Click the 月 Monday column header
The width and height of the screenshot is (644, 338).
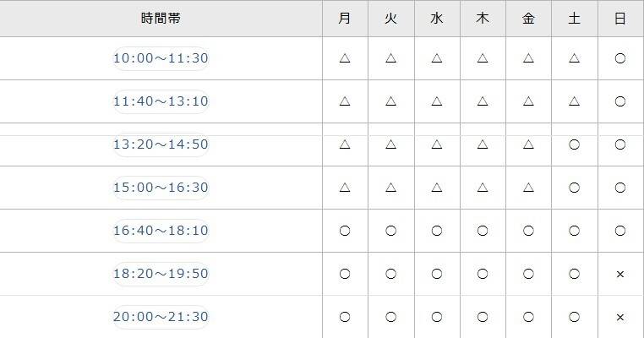pos(345,18)
